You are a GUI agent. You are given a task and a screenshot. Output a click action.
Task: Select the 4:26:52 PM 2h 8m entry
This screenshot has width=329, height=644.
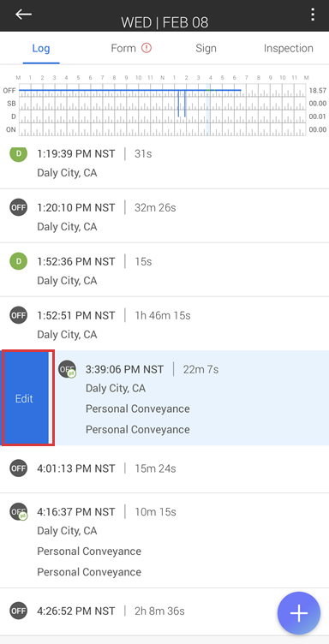(164, 611)
